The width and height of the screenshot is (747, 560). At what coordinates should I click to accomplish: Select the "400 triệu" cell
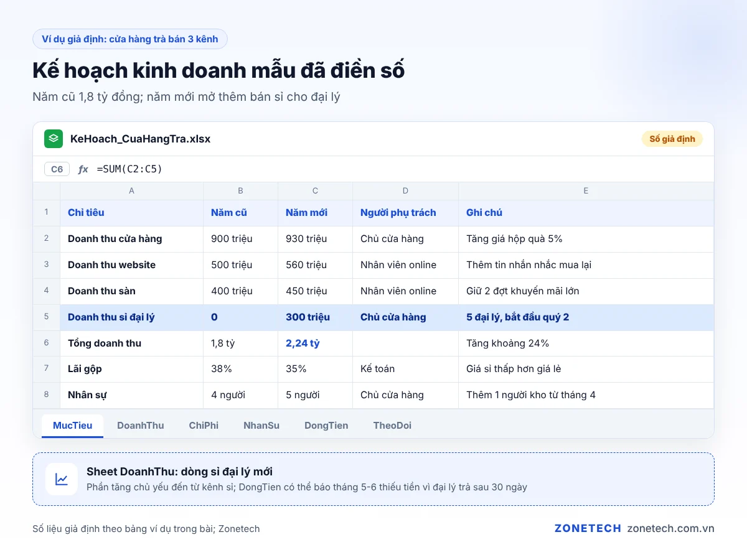tap(240, 291)
